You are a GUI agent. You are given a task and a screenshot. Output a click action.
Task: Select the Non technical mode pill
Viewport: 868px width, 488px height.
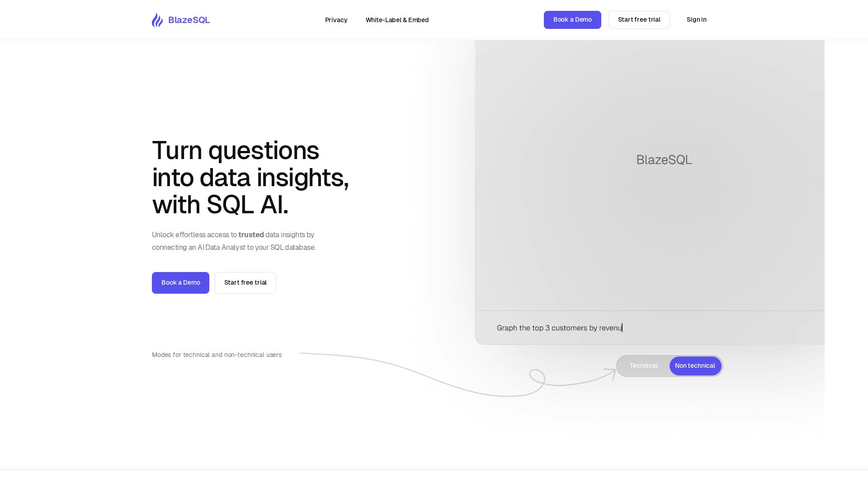(x=695, y=366)
